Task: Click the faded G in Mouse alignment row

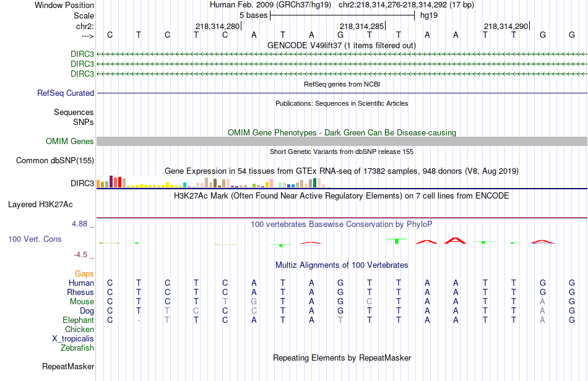Action: (254, 302)
